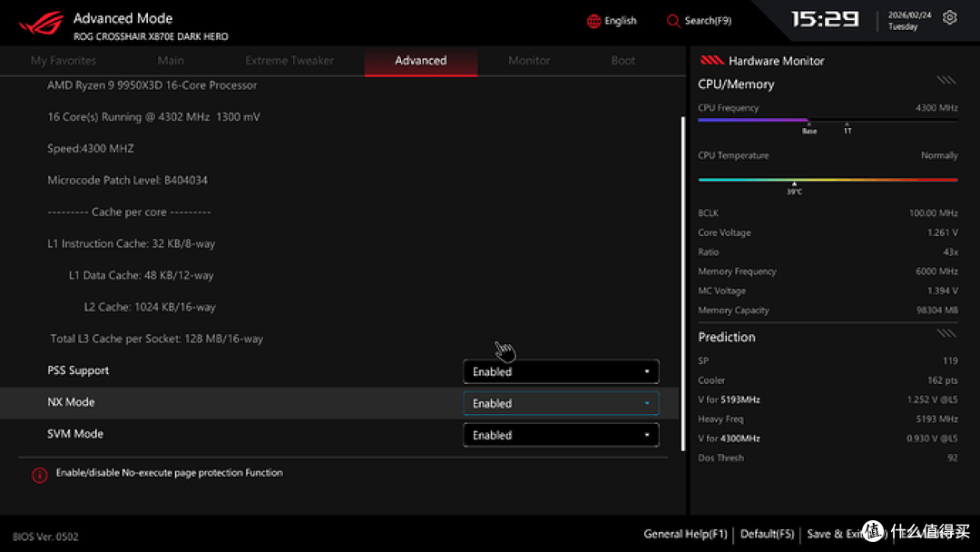Open the Boot tab
This screenshot has height=552, width=980.
pos(623,61)
